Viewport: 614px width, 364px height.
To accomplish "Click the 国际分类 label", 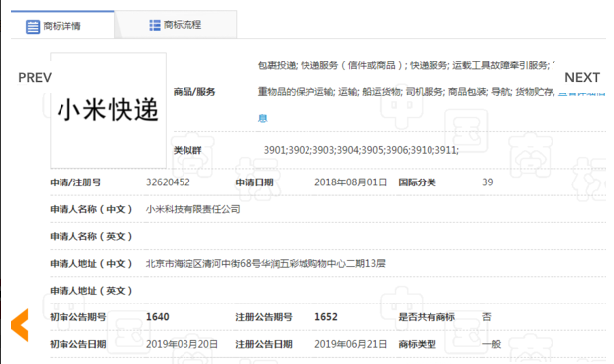I will 417,182.
